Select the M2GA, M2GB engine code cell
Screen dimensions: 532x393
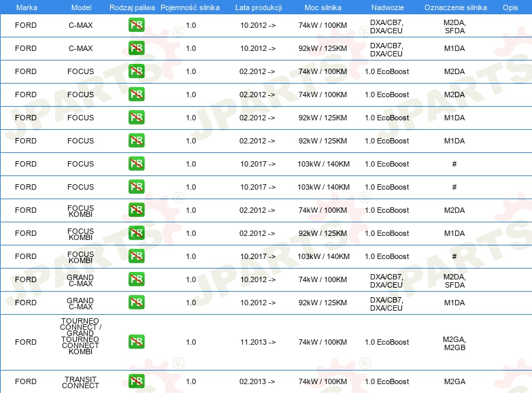pos(454,343)
